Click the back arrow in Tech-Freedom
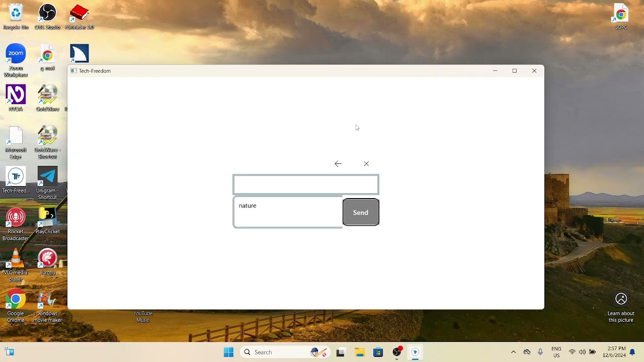 pos(338,164)
